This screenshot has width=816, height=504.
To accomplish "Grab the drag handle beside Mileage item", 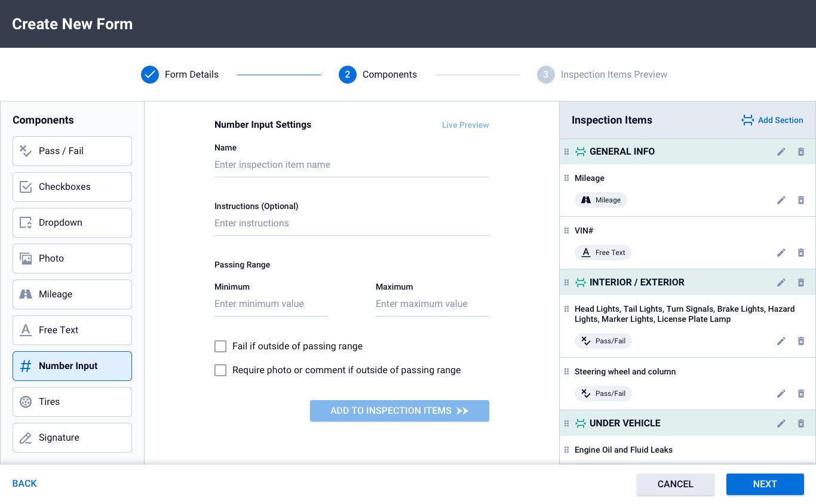I will pos(567,178).
